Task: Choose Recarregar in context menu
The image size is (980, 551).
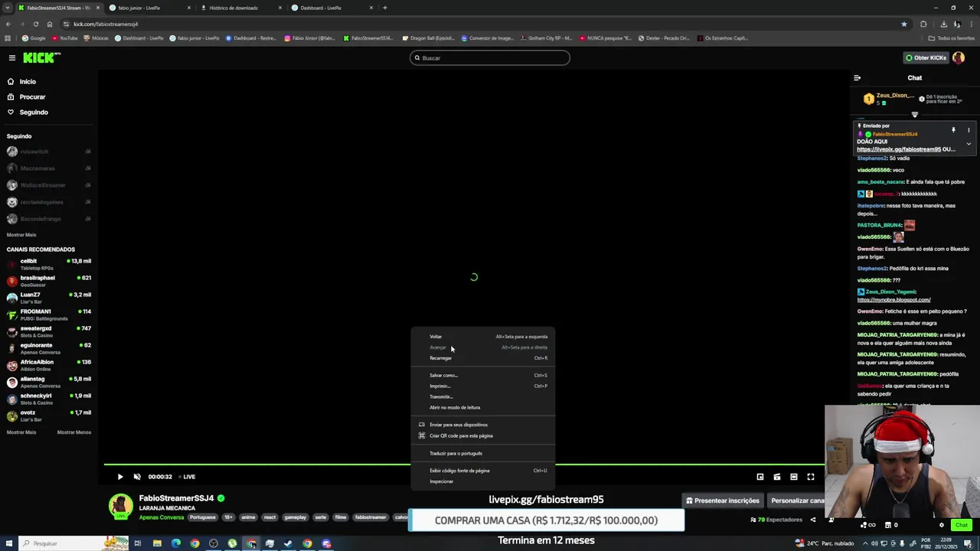Action: 482,358
